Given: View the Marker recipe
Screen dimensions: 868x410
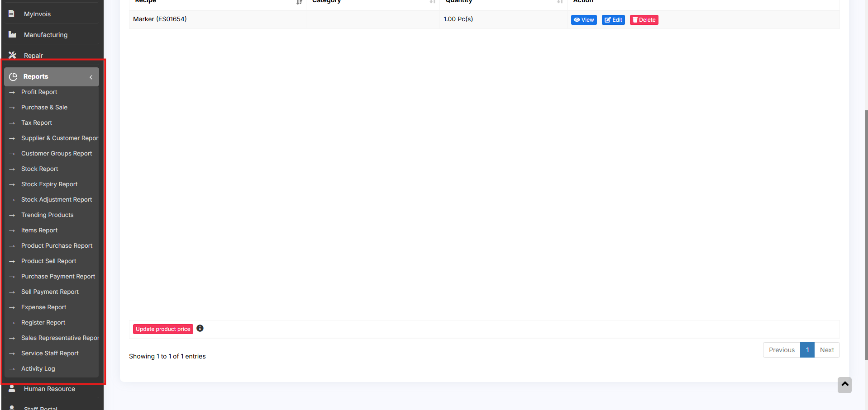Looking at the screenshot, I should [x=584, y=20].
